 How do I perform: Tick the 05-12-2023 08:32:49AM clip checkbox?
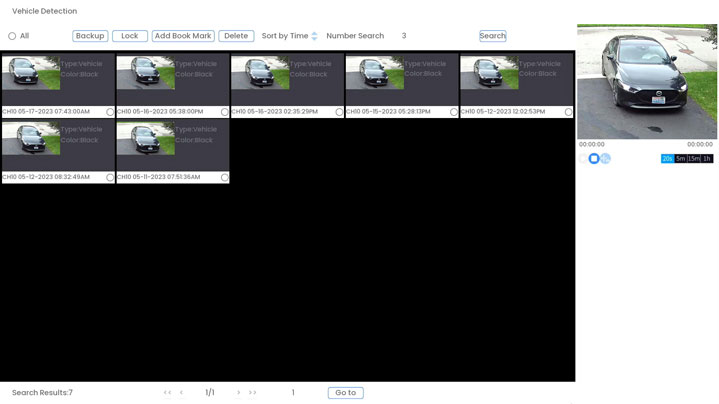[x=110, y=178]
